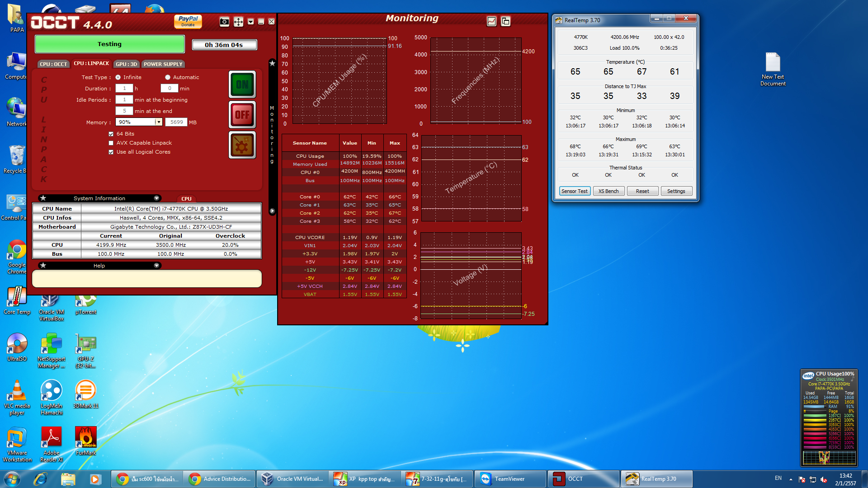Enable AVX Capable Linpack checkbox
The width and height of the screenshot is (868, 488).
pyautogui.click(x=111, y=143)
